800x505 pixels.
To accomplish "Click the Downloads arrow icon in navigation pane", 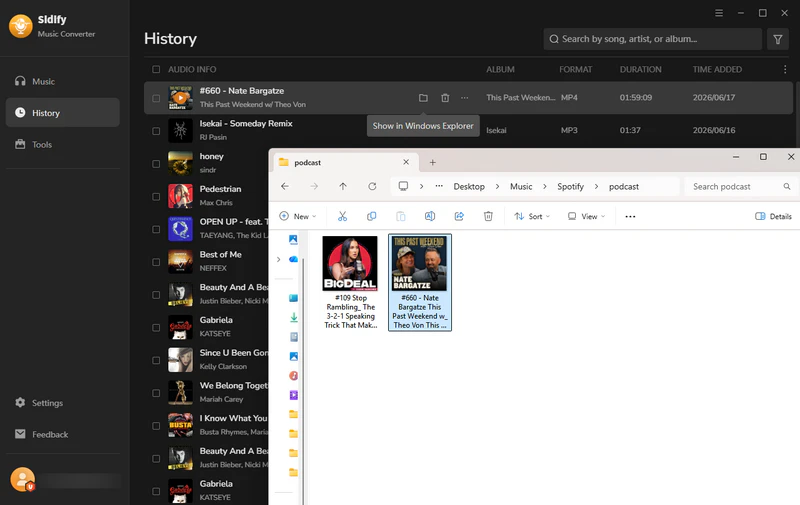I will click(294, 317).
